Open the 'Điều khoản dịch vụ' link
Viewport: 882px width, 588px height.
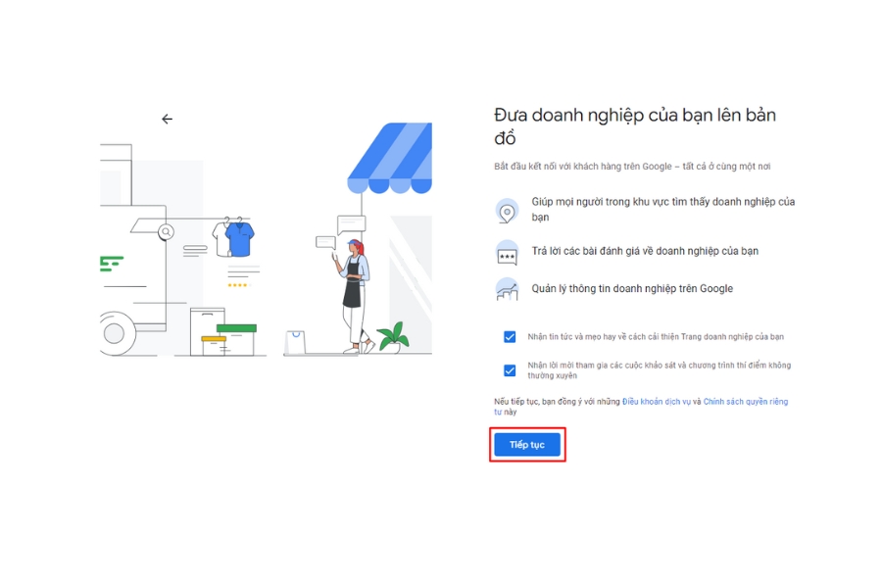657,402
